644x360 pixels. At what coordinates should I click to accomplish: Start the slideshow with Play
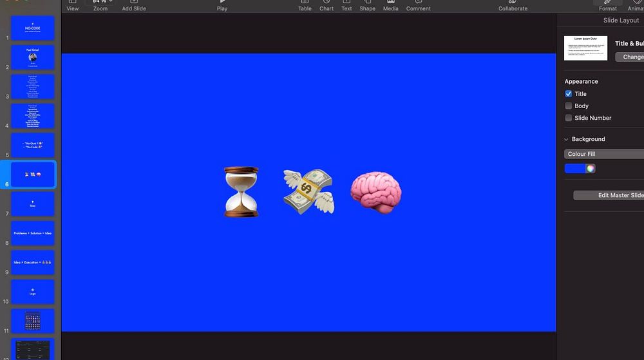[x=222, y=5]
